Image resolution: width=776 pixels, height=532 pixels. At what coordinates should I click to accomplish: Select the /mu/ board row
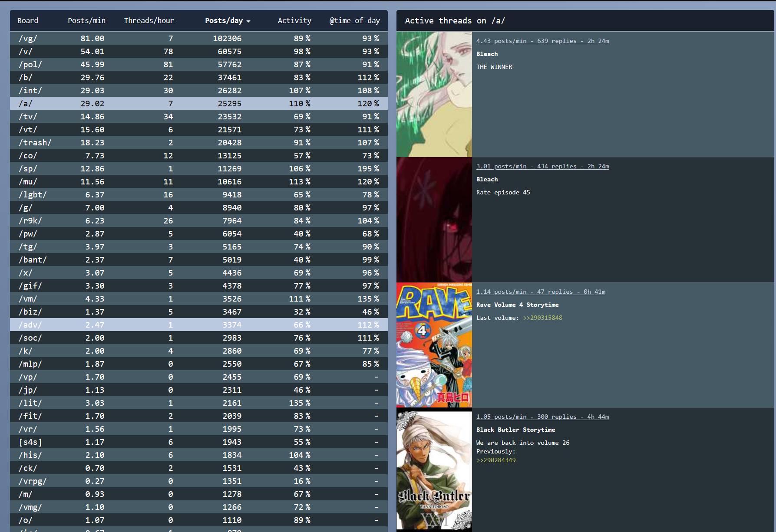(199, 181)
